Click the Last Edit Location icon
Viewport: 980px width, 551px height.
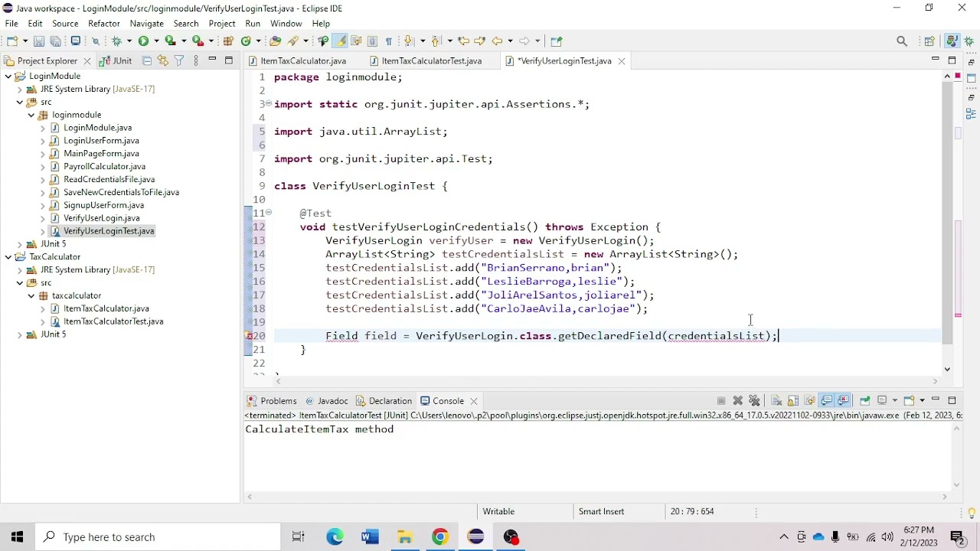point(464,41)
